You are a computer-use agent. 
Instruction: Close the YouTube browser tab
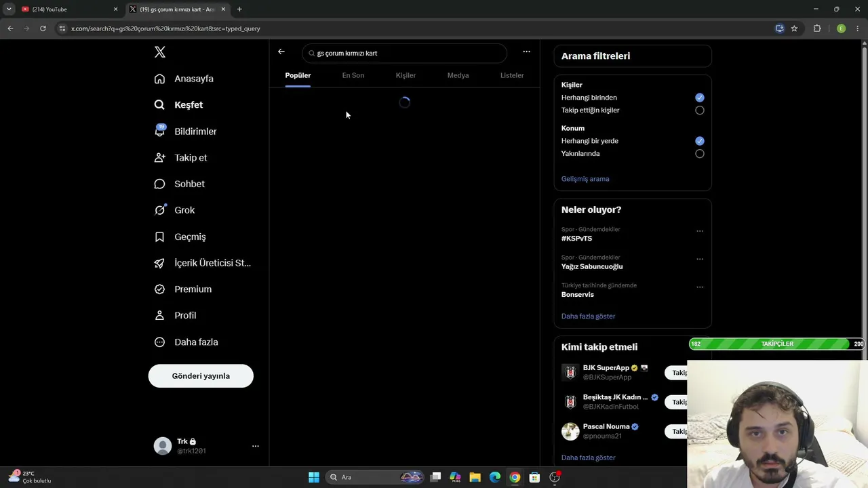pos(115,9)
